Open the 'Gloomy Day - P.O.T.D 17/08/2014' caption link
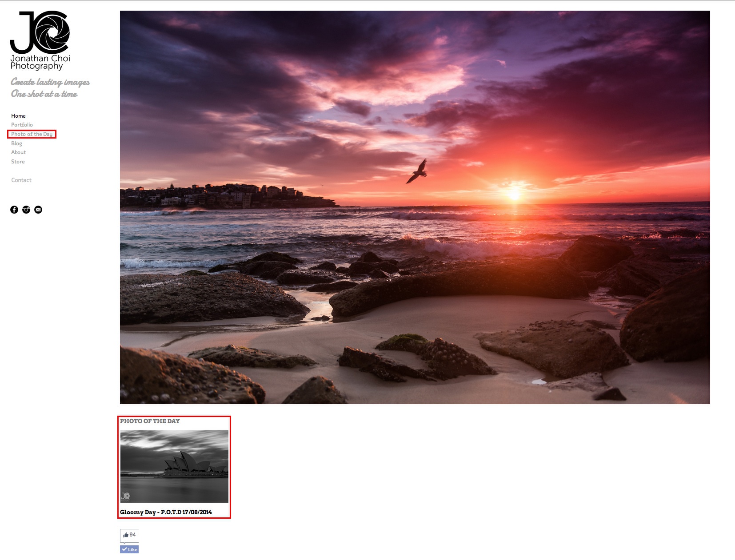 point(166,512)
